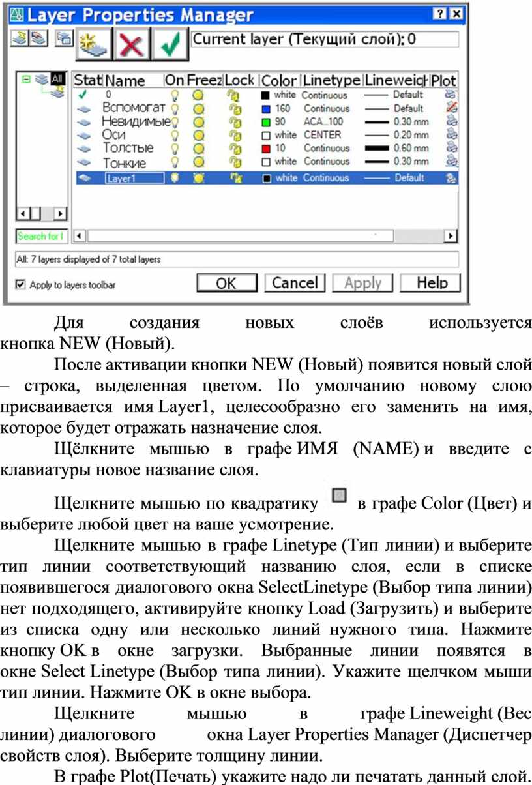Click the white color swatch of layer Оси
This screenshot has height=785, width=532.
point(265,135)
